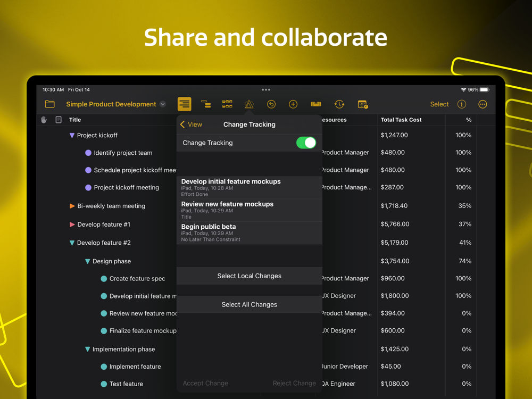This screenshot has width=532, height=399.
Task: Collapse the Implementation phase group
Action: [x=88, y=349]
